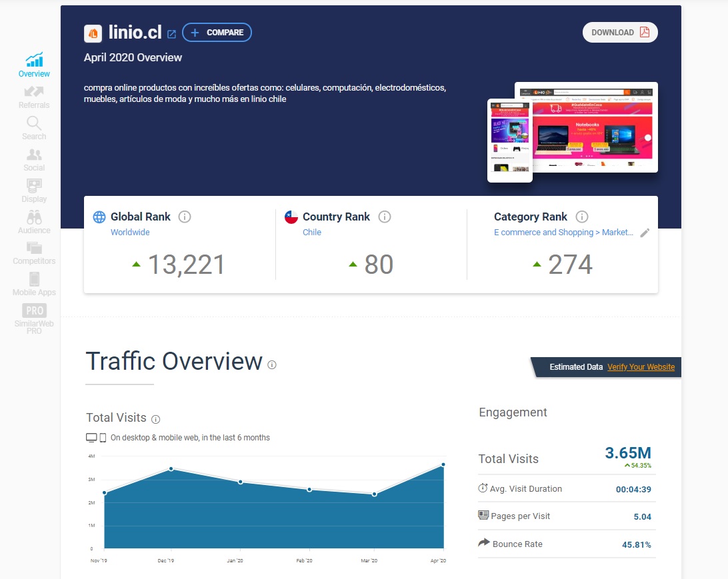728x579 pixels.
Task: Click the 00:04:39 visit duration value
Action: (633, 489)
